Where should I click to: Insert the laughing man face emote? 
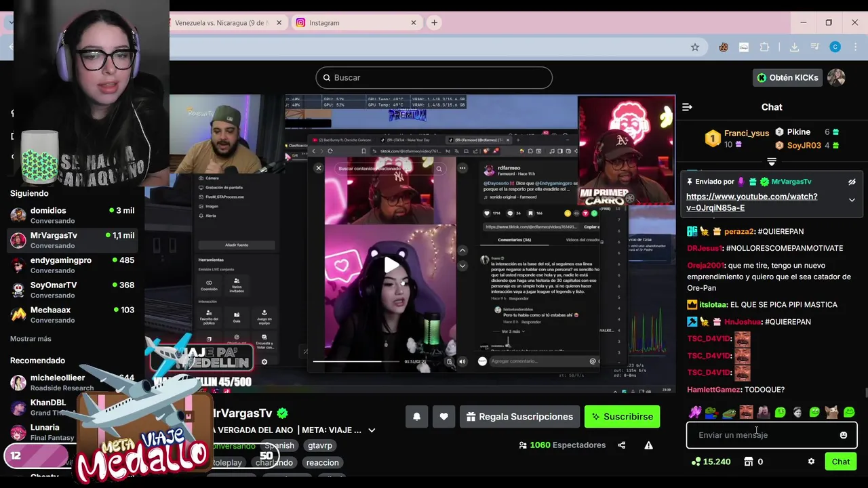746,412
